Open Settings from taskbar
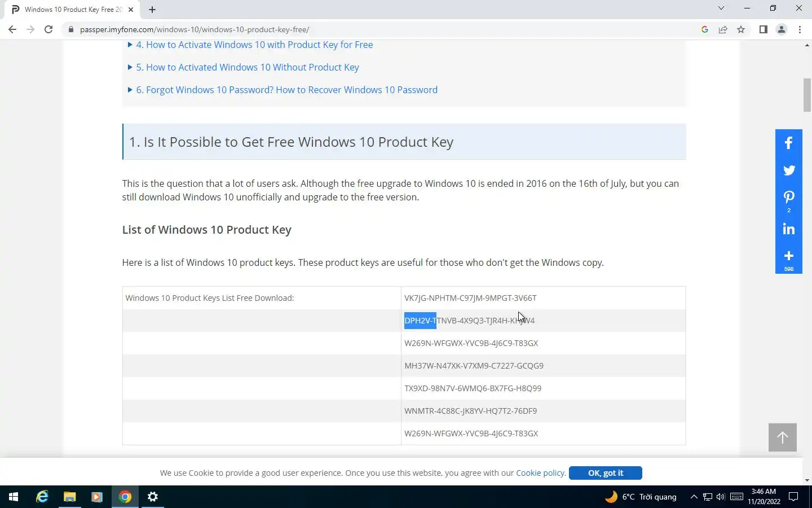812x508 pixels. tap(153, 497)
